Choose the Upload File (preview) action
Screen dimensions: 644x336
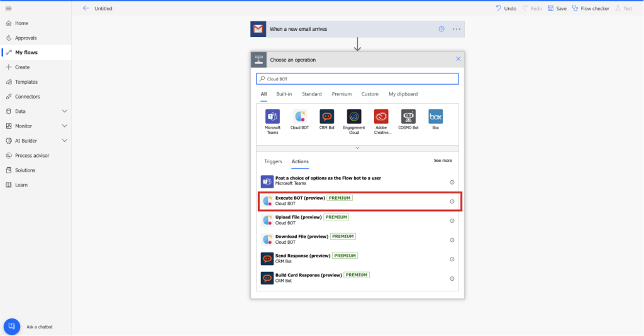pyautogui.click(x=357, y=220)
